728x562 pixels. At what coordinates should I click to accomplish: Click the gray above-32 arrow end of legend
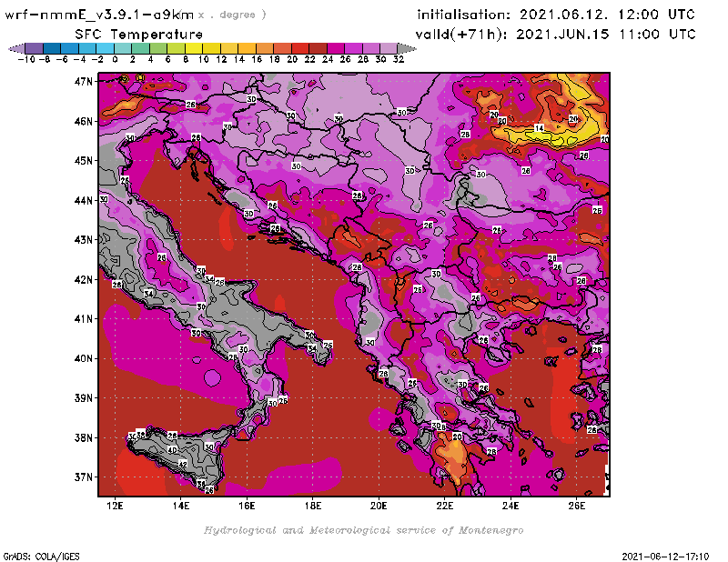pyautogui.click(x=407, y=48)
